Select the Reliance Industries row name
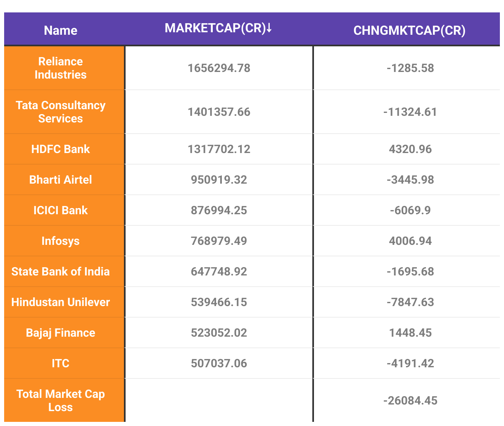504x426 pixels. pos(61,68)
